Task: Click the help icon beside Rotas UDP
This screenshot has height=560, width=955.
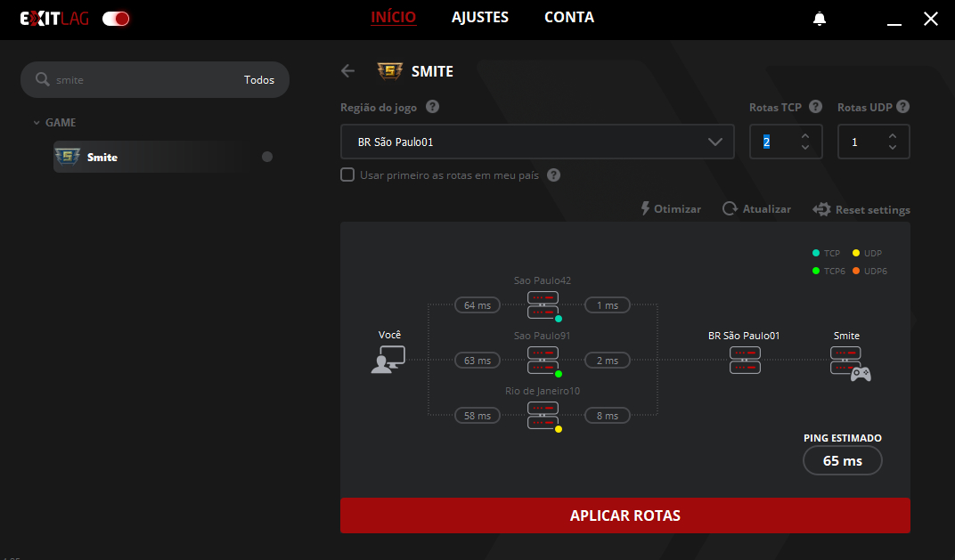Action: [902, 107]
